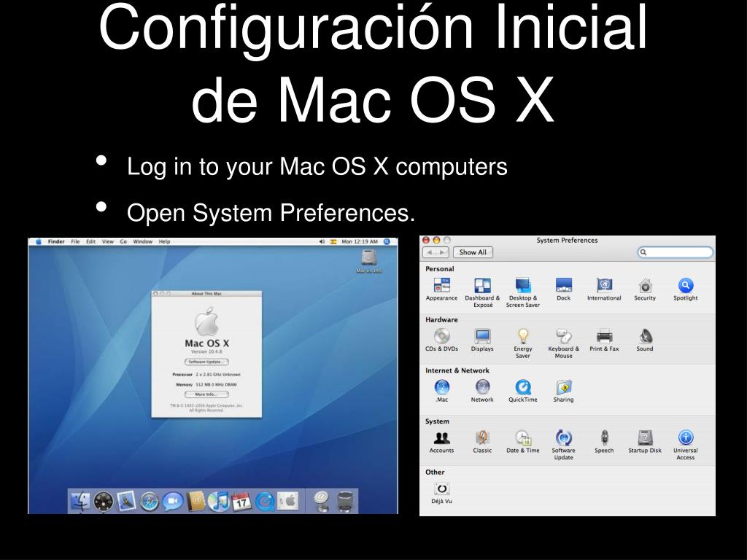Open the Speech preference pane
The image size is (747, 560).
604,442
